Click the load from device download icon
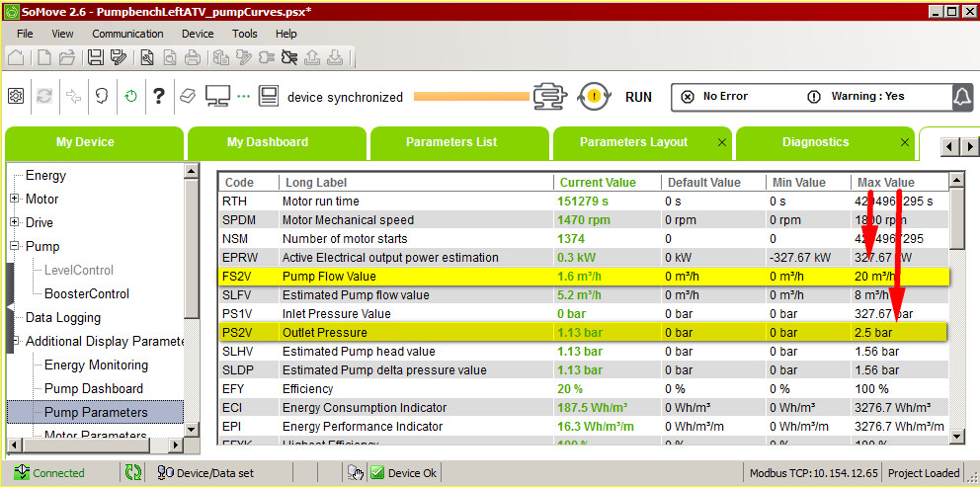This screenshot has width=980, height=487. coord(336,58)
